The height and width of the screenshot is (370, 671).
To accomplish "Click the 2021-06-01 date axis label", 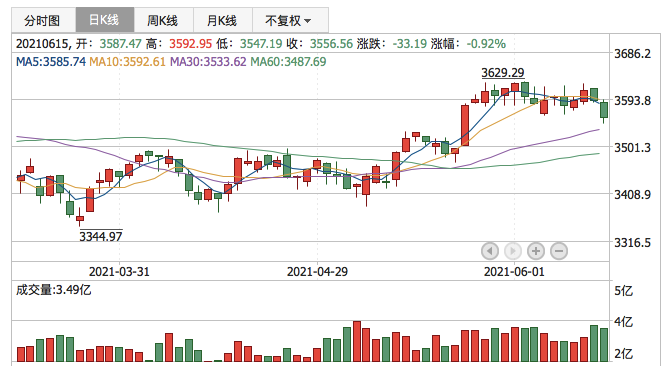I will click(x=514, y=272).
